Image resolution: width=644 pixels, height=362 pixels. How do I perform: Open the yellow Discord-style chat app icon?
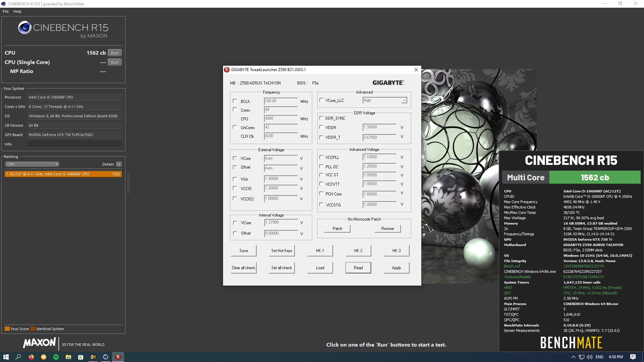44,357
